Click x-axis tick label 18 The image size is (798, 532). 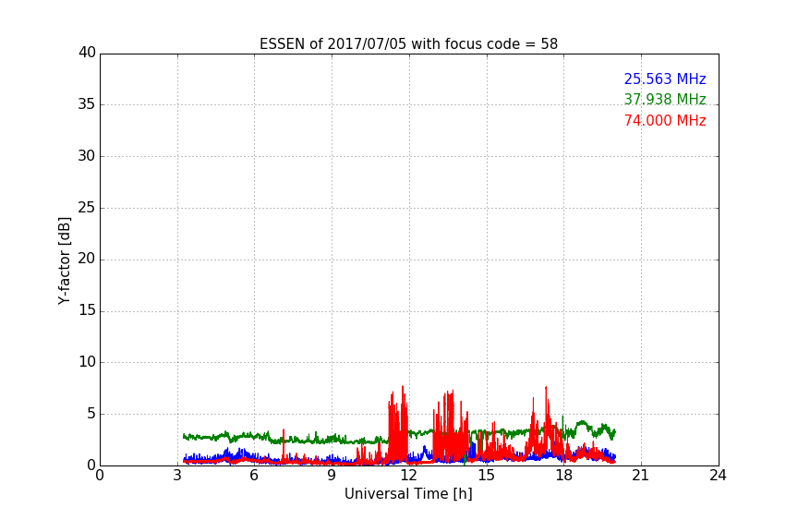[563, 476]
